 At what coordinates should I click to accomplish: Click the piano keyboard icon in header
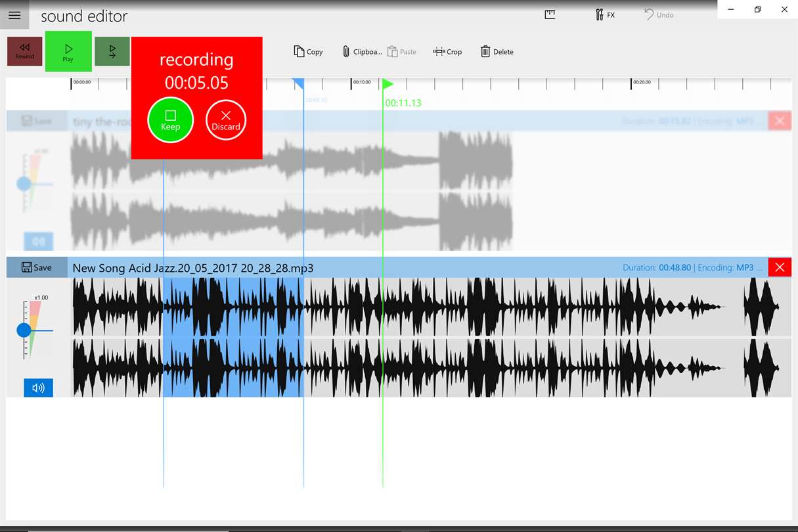point(550,14)
